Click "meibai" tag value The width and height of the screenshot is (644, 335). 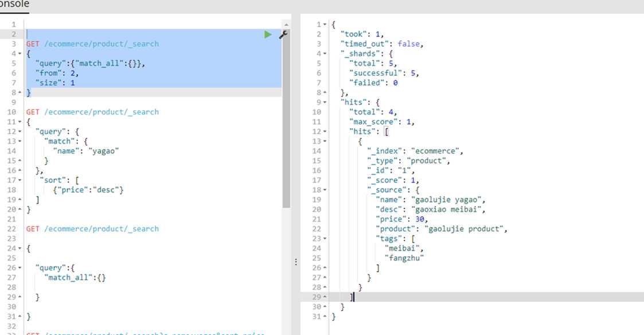coord(404,249)
